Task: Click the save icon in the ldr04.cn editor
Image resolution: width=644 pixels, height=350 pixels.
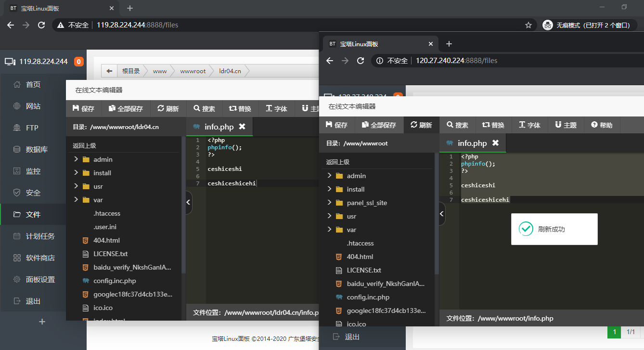Action: tap(76, 109)
